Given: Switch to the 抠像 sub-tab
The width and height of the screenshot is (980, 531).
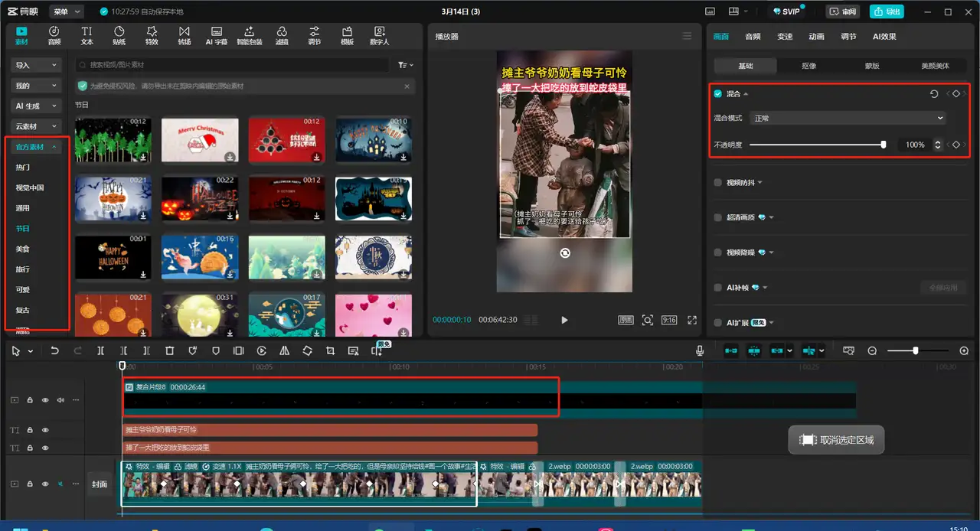Looking at the screenshot, I should coord(808,66).
